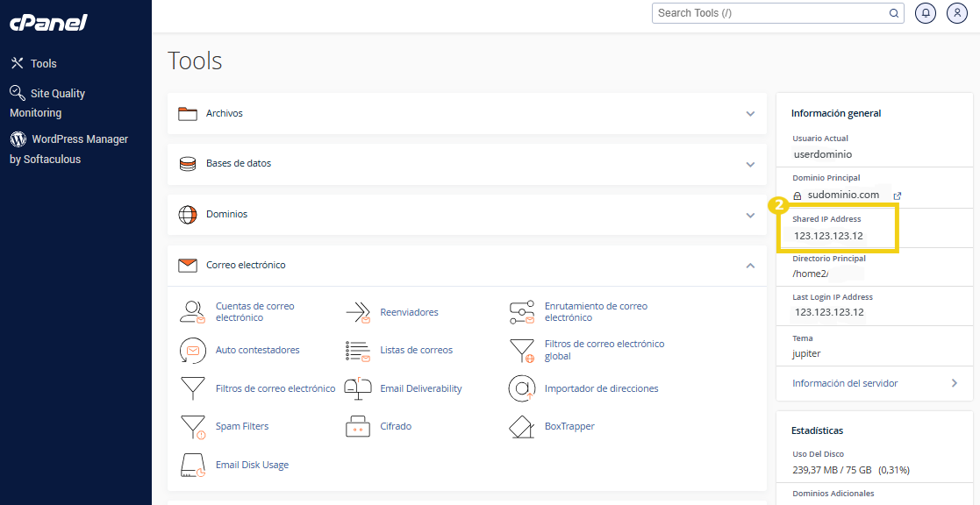
Task: Click the Spam Filters funnel icon
Action: (x=192, y=427)
